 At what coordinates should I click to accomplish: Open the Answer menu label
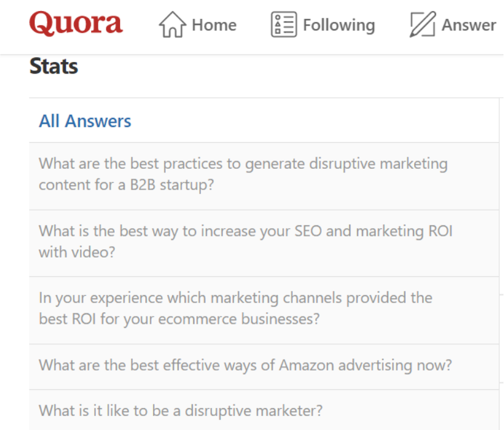(469, 25)
